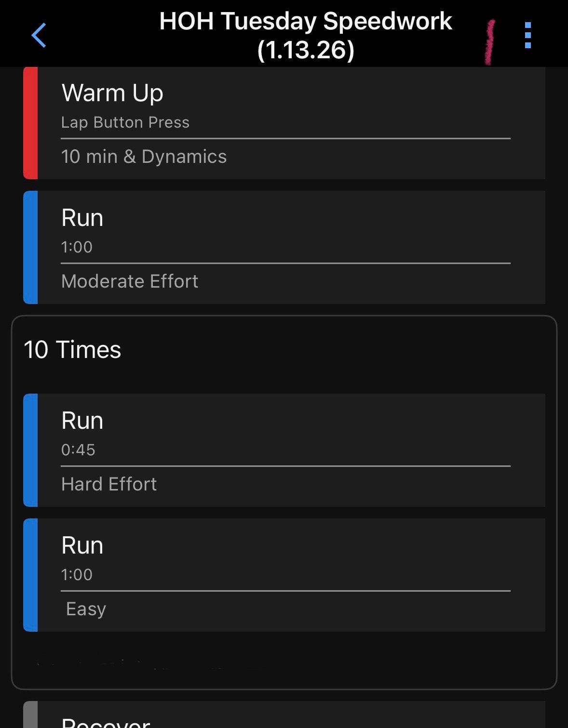This screenshot has width=568, height=728.
Task: Open the Recover step at the bottom
Action: tap(106, 721)
